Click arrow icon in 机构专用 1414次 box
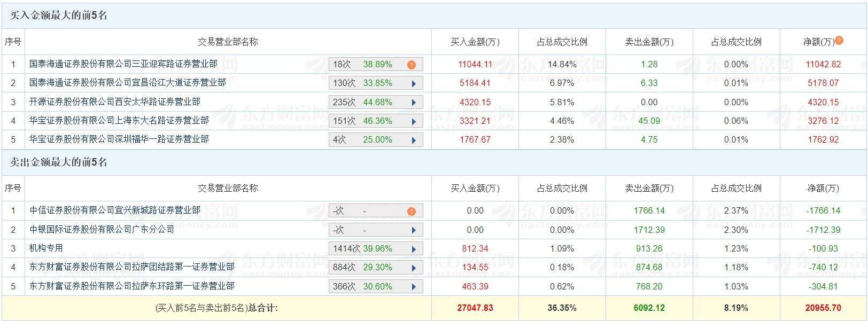Screen dimensions: 868x321 pyautogui.click(x=414, y=249)
